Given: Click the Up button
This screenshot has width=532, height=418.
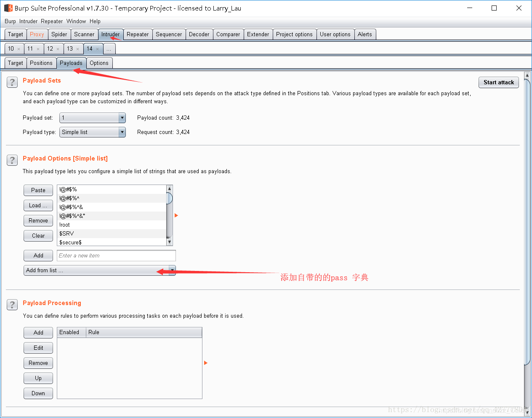Looking at the screenshot, I should [38, 378].
